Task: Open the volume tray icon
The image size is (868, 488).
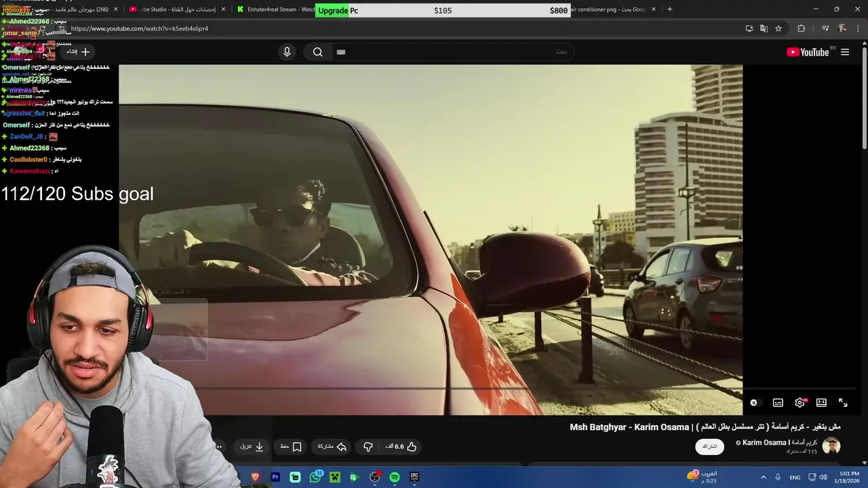Action: coord(823,477)
